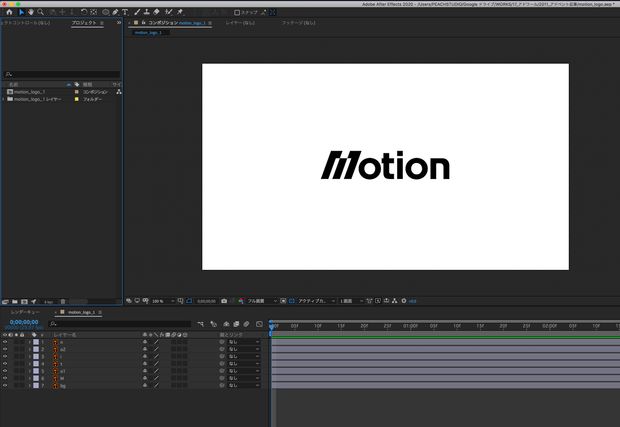Take a snapshot with the camera icon

point(224,301)
